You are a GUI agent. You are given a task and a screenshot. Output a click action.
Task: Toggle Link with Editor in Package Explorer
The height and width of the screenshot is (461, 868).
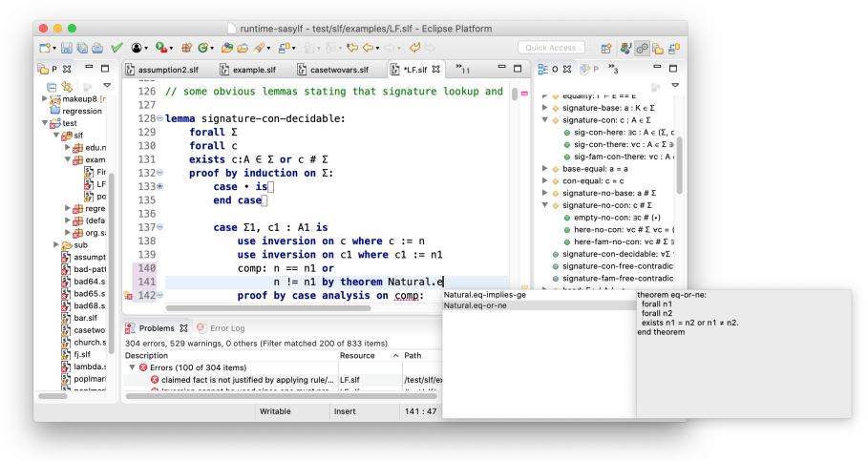[67, 86]
